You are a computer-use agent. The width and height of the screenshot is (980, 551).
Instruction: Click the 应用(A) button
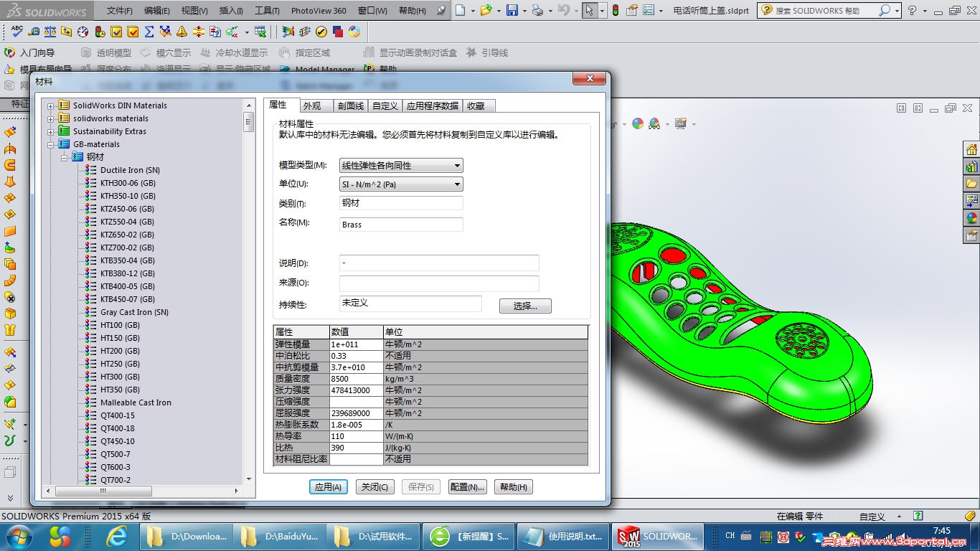coord(329,487)
